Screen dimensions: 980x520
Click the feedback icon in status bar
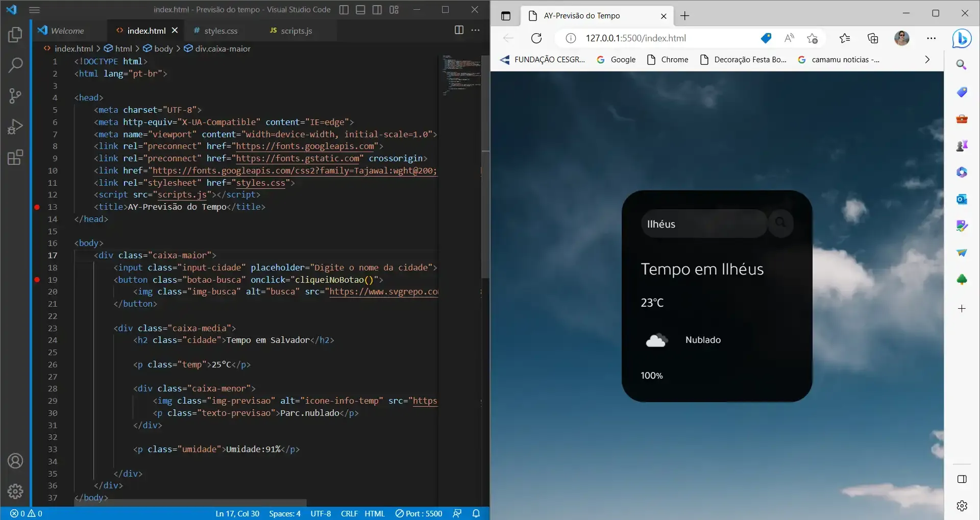tap(457, 513)
